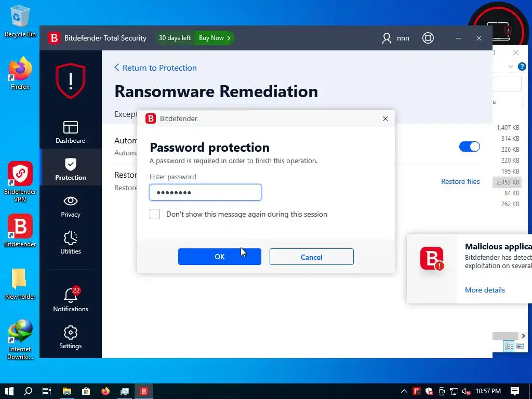Open Notifications bell with 22 badge
Viewport: 532px width, 399px height.
click(71, 299)
